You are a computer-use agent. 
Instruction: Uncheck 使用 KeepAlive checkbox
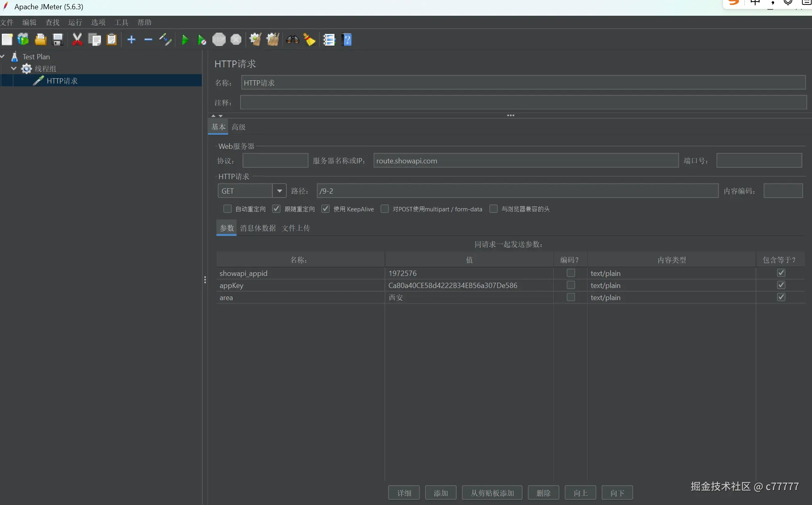click(326, 209)
